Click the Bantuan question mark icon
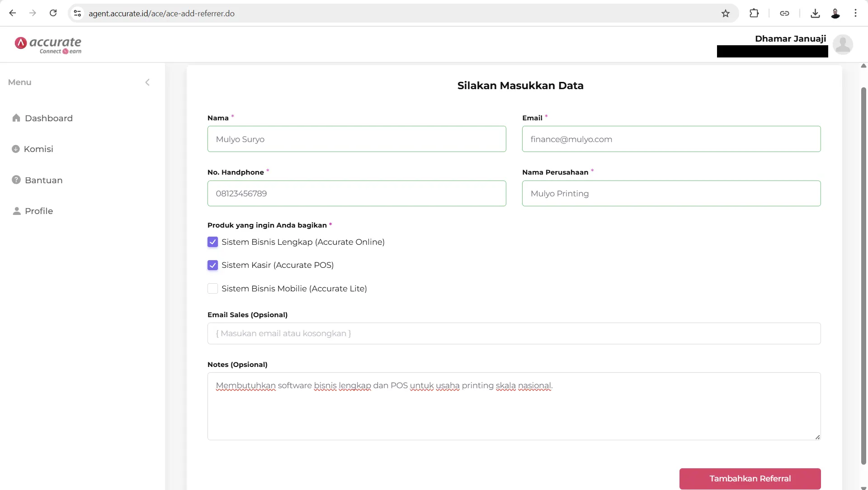Viewport: 868px width, 490px height. tap(16, 180)
